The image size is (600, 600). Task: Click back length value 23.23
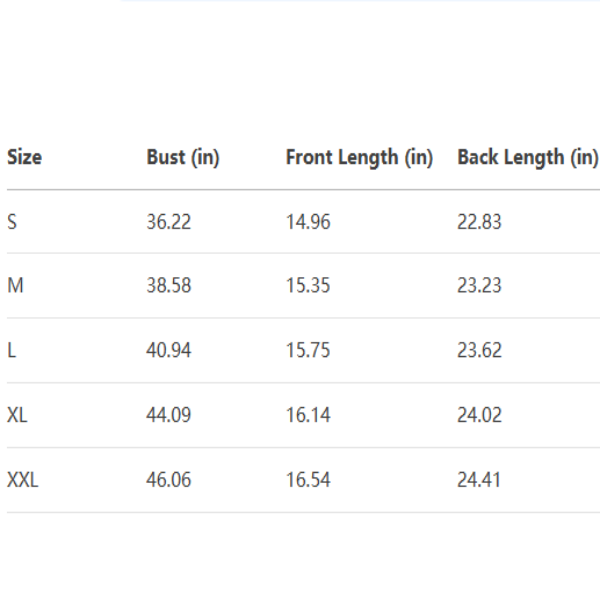coord(479,286)
